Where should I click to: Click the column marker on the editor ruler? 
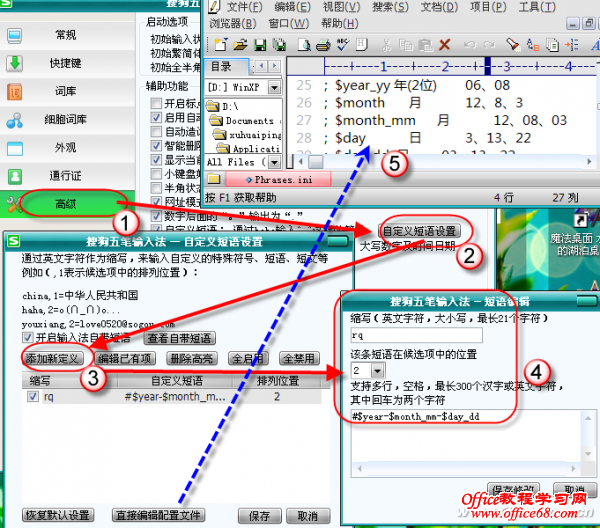pos(488,66)
